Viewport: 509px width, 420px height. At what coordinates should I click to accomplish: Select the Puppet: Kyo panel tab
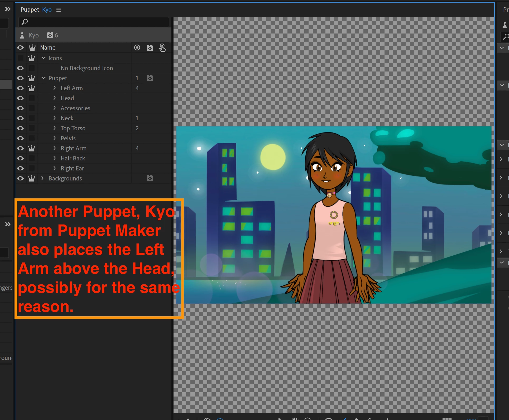36,10
